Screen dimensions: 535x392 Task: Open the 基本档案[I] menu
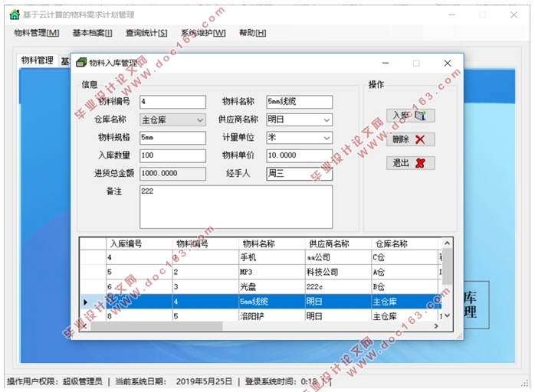coord(92,33)
